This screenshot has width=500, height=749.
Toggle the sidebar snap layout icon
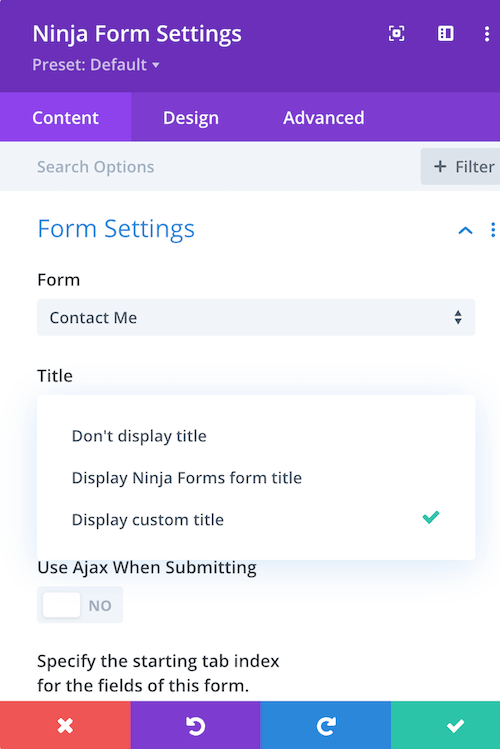pos(446,33)
